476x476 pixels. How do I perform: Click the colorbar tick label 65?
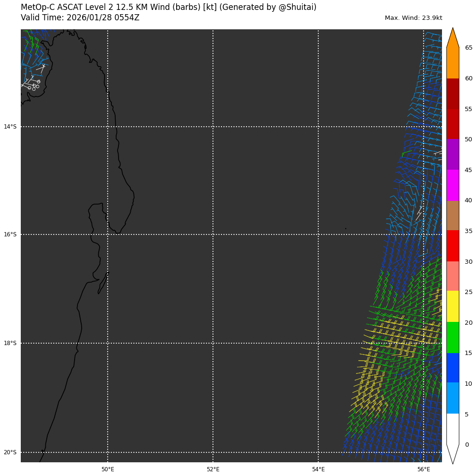pos(468,48)
